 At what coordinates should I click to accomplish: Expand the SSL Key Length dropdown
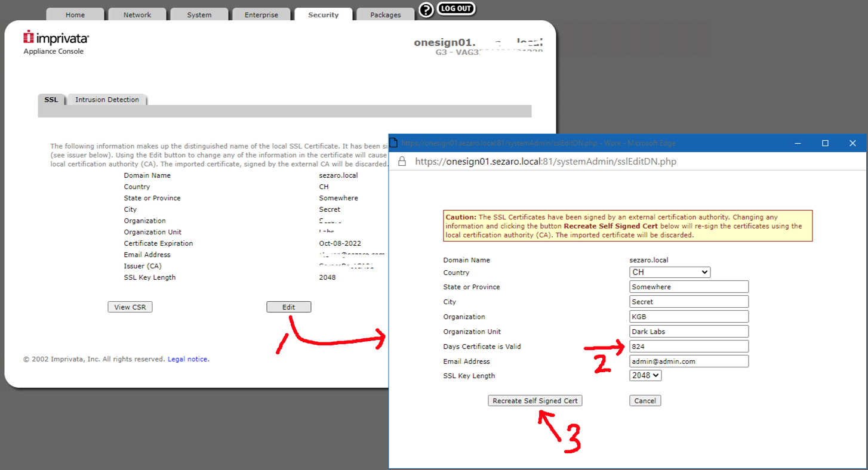click(x=645, y=375)
